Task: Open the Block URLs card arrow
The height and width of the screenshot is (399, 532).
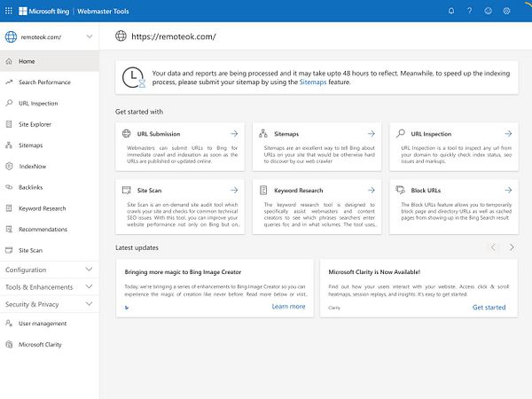Action: point(508,190)
